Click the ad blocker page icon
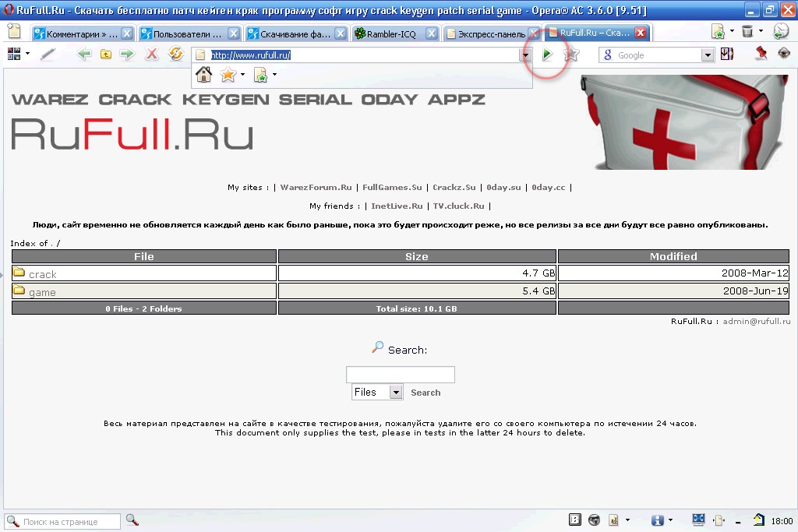The width and height of the screenshot is (798, 532). point(613,520)
